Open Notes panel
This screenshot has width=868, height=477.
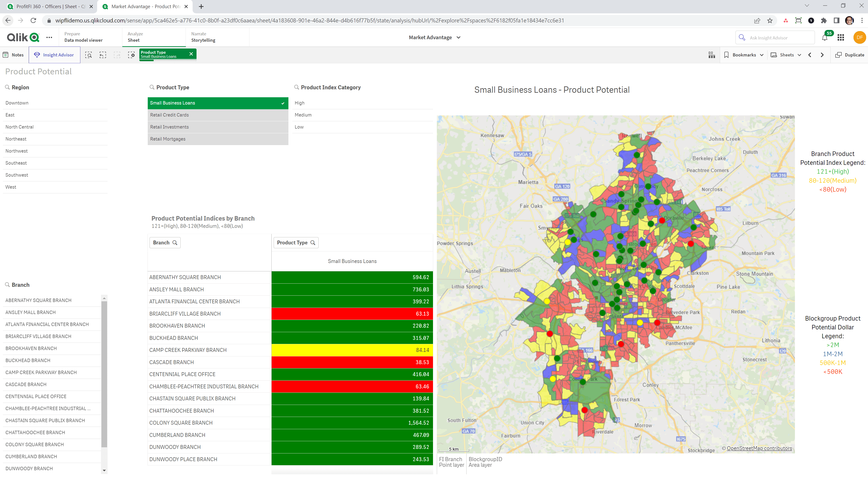[x=13, y=55]
